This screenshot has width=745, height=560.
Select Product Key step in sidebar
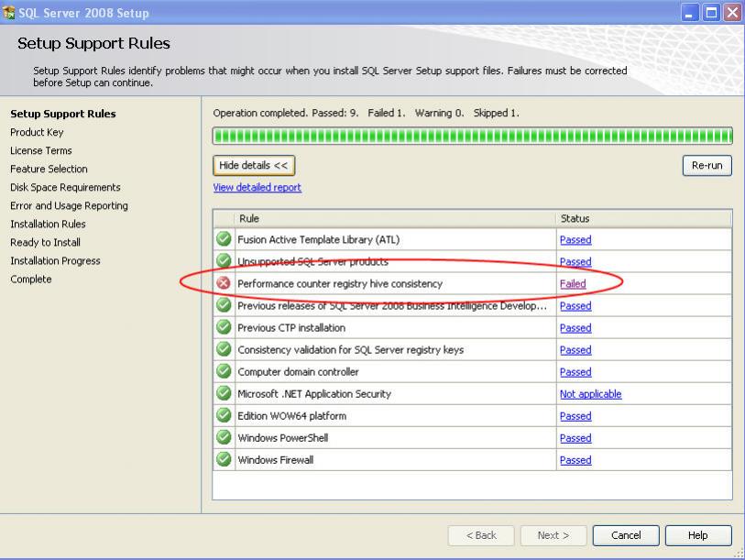37,132
